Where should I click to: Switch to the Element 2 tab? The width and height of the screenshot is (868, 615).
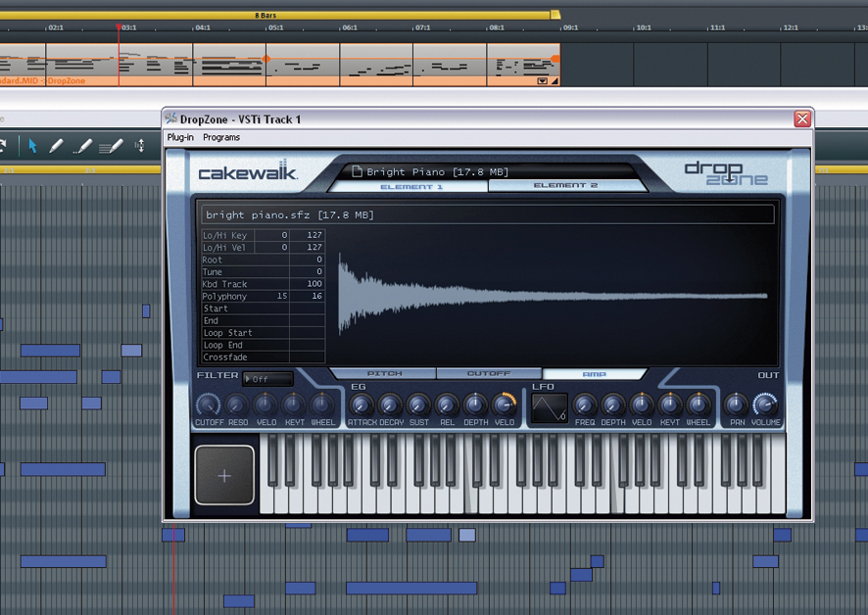tap(565, 185)
